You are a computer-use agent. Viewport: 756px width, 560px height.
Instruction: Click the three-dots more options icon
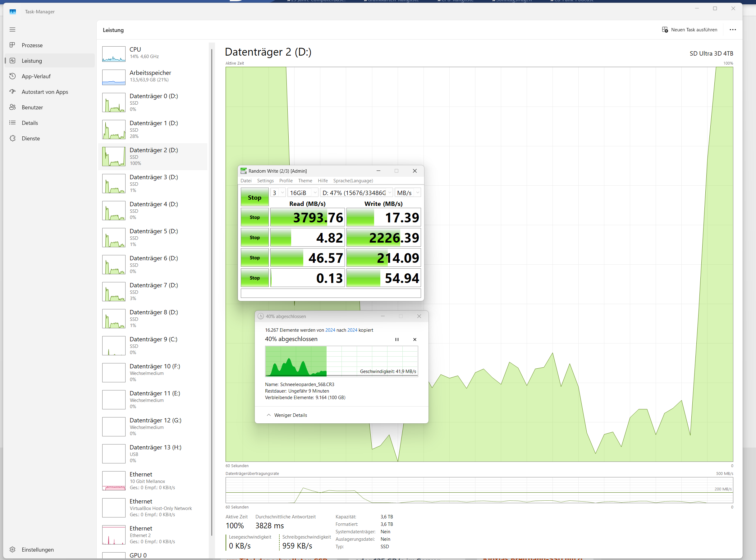733,30
